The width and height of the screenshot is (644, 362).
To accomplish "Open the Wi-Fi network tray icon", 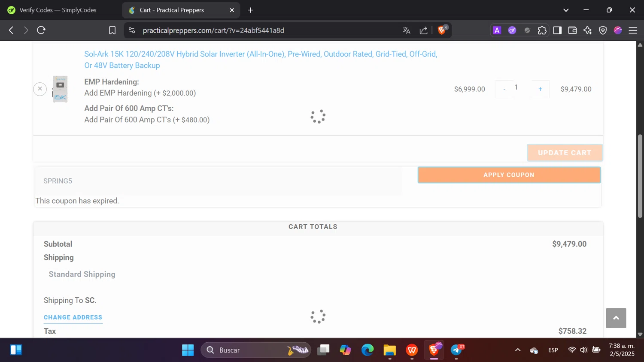I will pyautogui.click(x=572, y=350).
